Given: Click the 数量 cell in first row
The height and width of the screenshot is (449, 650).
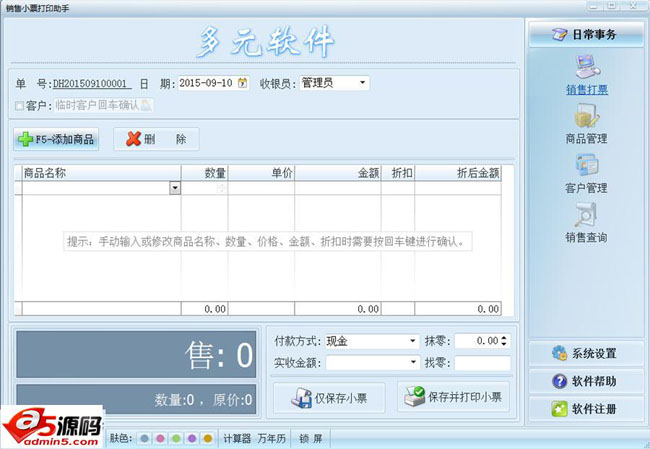Looking at the screenshot, I should (204, 188).
